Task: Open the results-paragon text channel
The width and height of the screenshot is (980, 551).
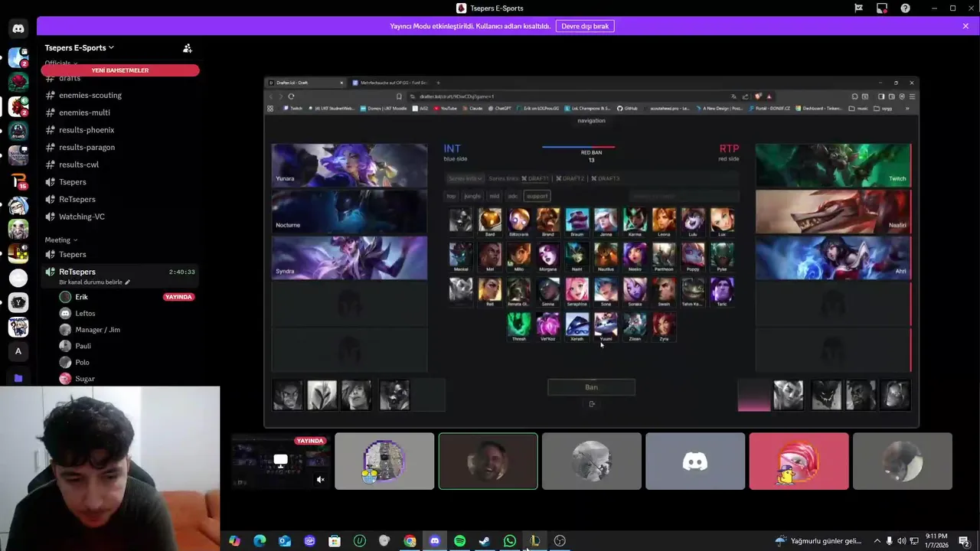Action: point(87,147)
